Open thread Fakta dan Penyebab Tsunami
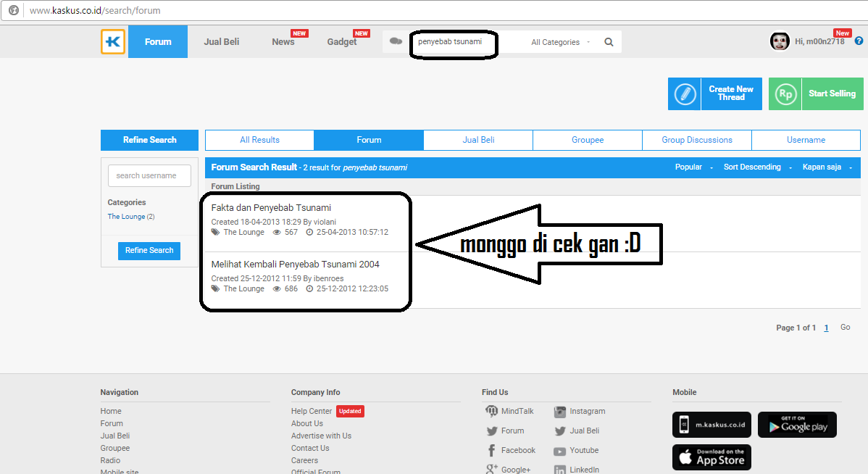 coord(271,208)
